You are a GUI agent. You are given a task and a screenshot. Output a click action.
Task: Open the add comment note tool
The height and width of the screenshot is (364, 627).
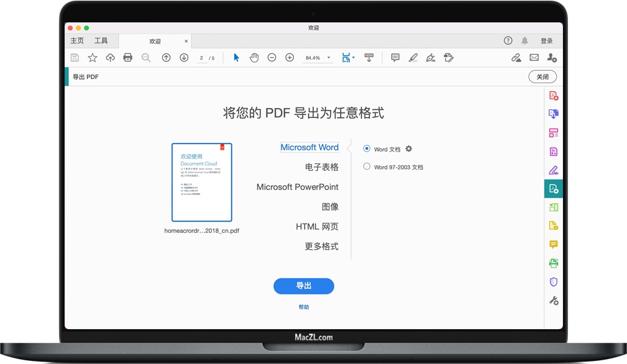(x=395, y=58)
